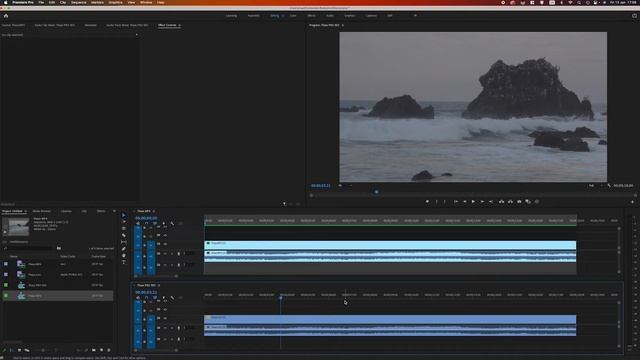Image resolution: width=640 pixels, height=360 pixels.
Task: Select the Hand tool
Action: pos(124,256)
